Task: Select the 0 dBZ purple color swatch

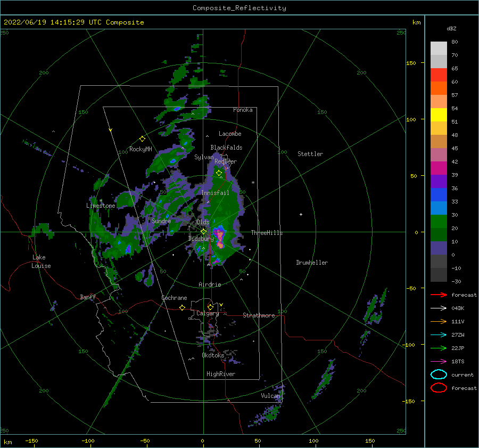Action: [439, 248]
